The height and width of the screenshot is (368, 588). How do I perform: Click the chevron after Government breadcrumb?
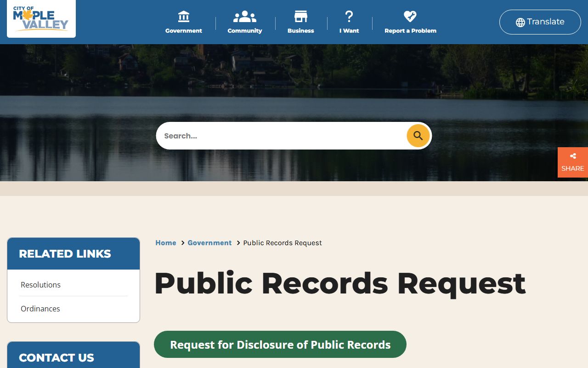tap(238, 243)
